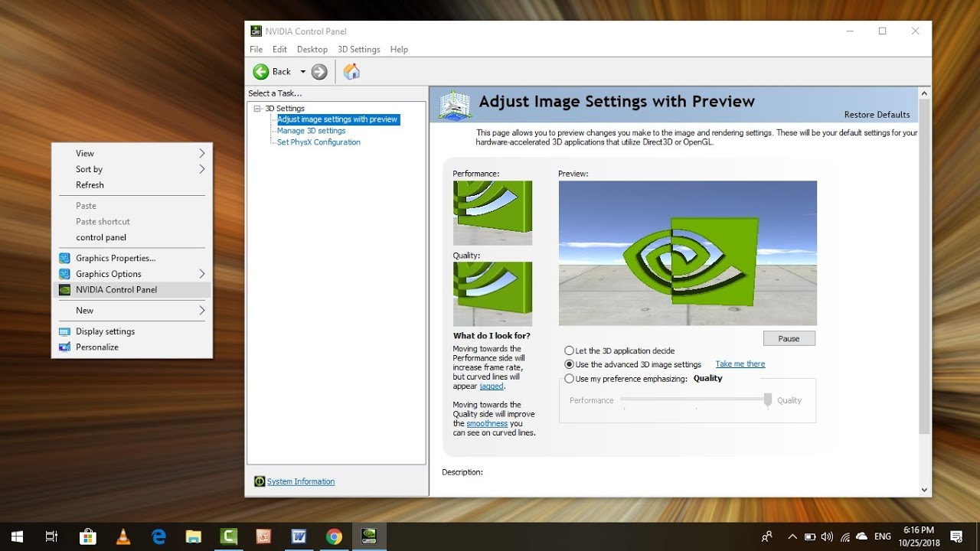Select Use the advanced 3D image settings
This screenshot has width=980, height=551.
[x=633, y=364]
